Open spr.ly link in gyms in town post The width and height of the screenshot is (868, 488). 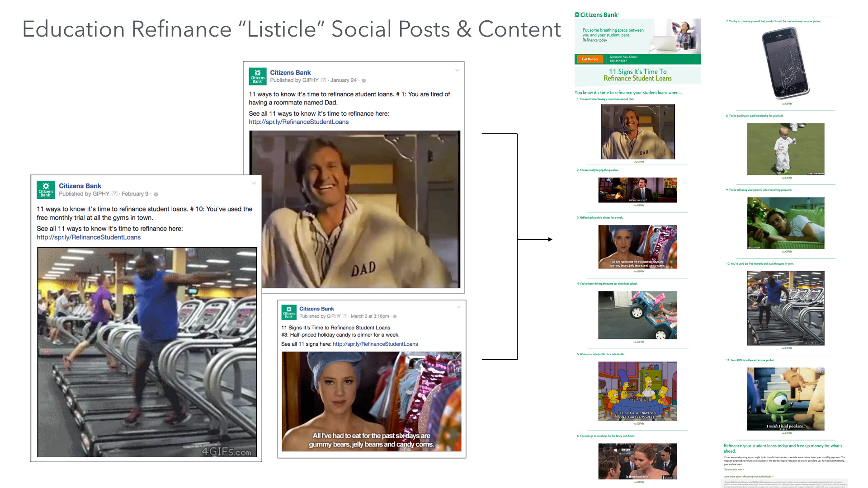point(89,237)
